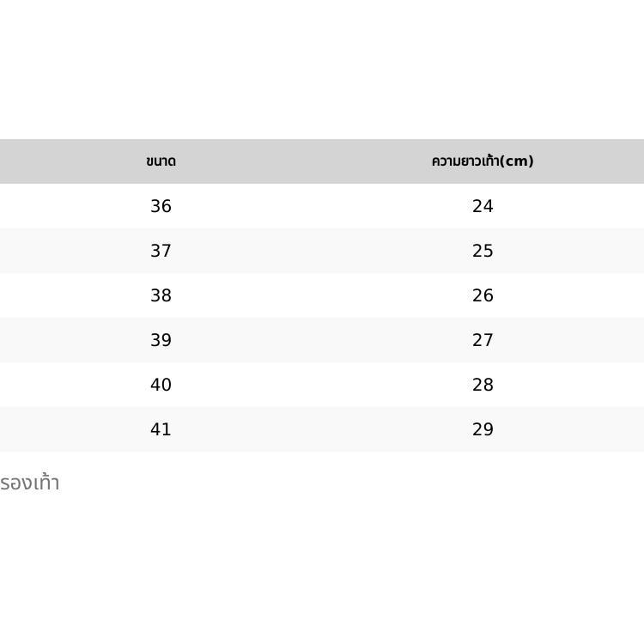Select size 37 cell

pos(161,251)
